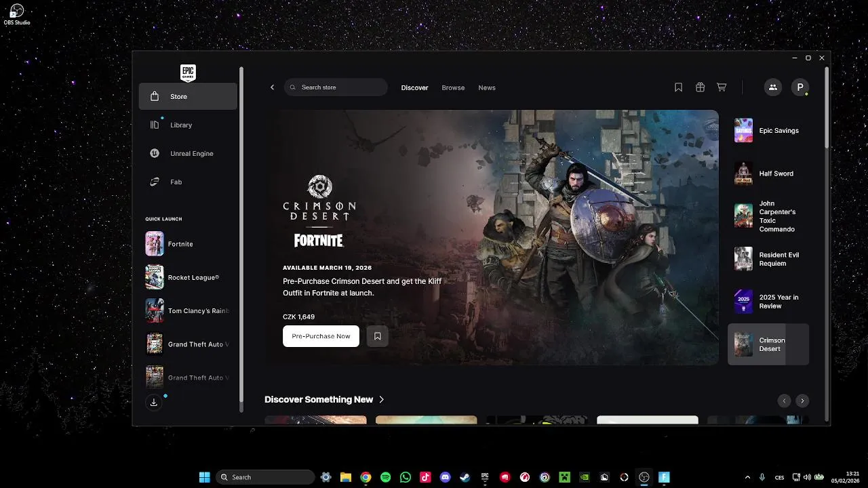The width and height of the screenshot is (868, 488).
Task: Select John Carpenter's Toxic Commando entry
Action: pos(768,216)
